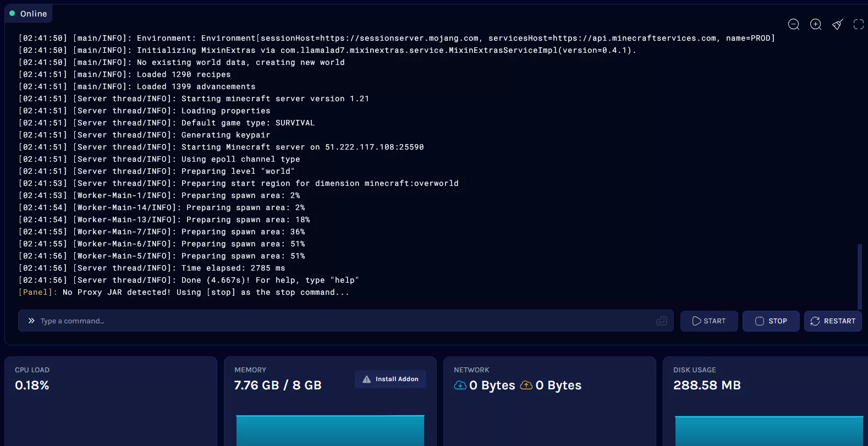Viewport: 868px width, 446px height.
Task: Zoom in the console text
Action: [x=816, y=24]
